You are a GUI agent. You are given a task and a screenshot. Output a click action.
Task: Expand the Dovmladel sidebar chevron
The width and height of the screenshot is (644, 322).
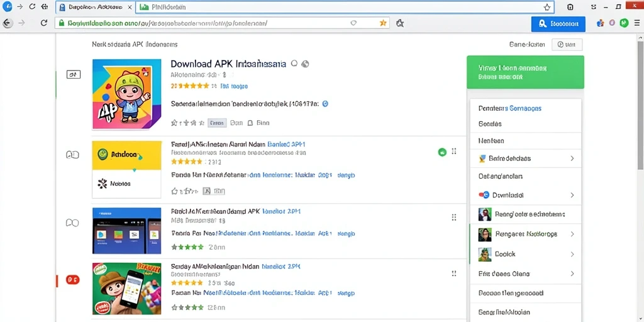tap(572, 196)
